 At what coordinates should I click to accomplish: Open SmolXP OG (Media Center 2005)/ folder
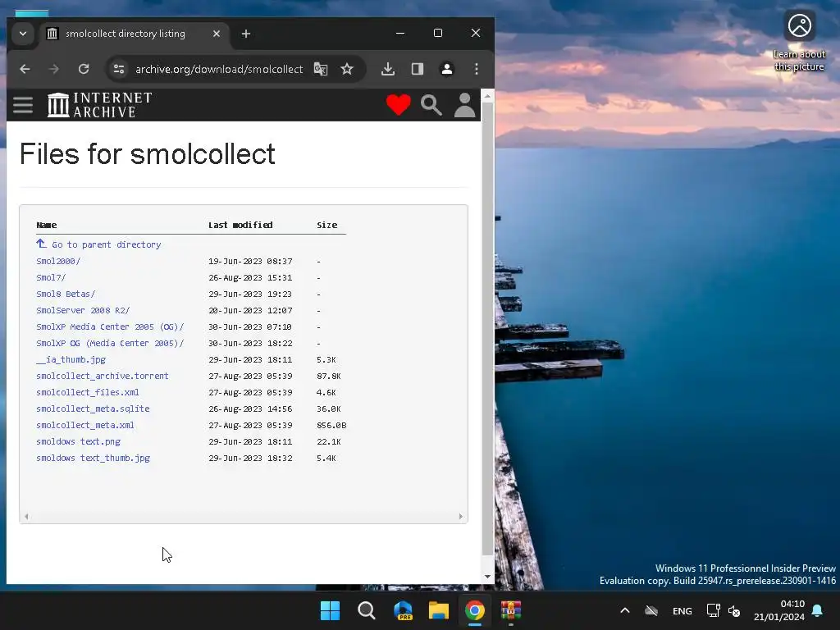pyautogui.click(x=111, y=343)
